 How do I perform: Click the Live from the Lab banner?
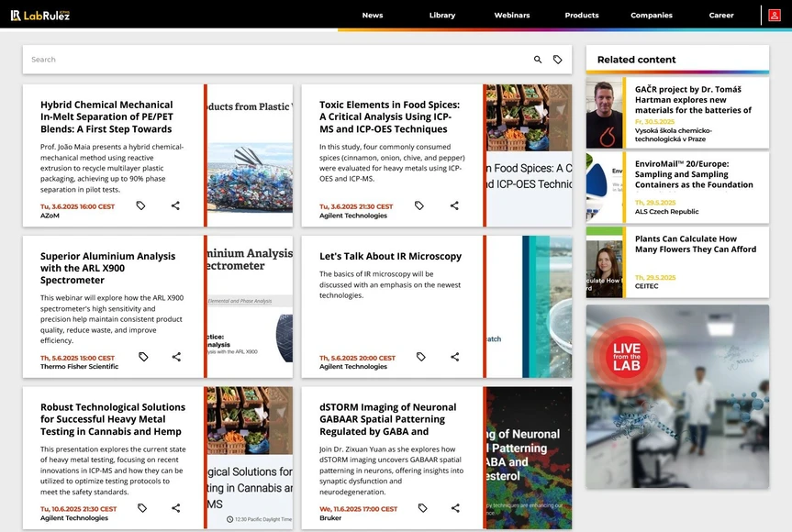click(677, 397)
